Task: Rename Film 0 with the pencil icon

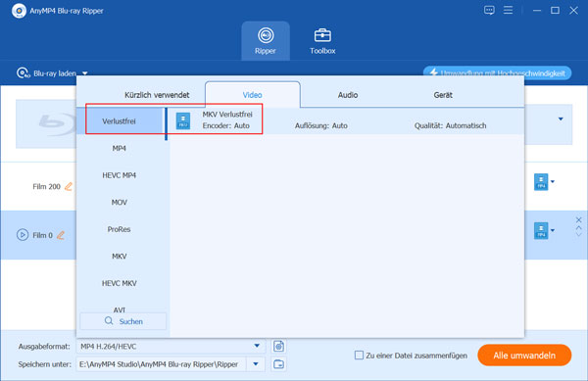Action: 61,235
